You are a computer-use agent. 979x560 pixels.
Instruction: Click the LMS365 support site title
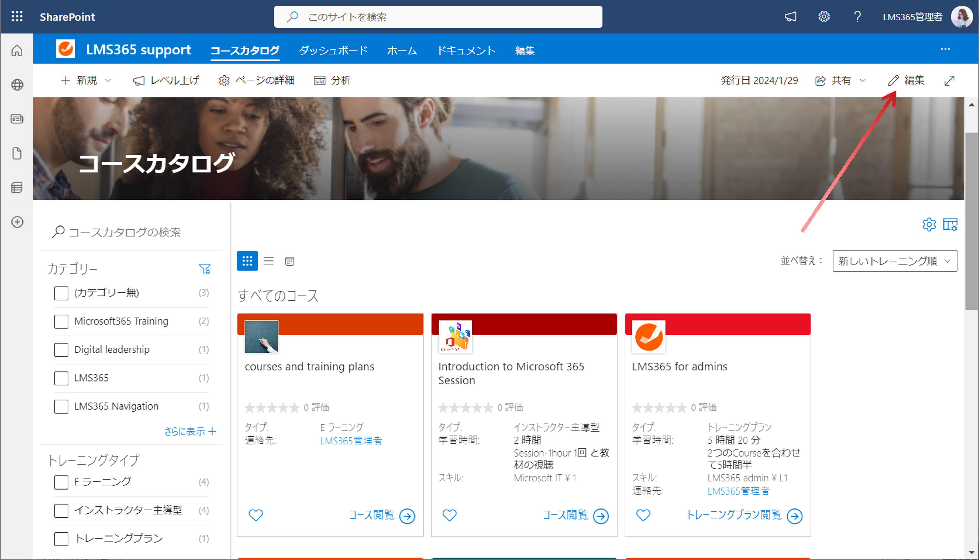tap(138, 50)
